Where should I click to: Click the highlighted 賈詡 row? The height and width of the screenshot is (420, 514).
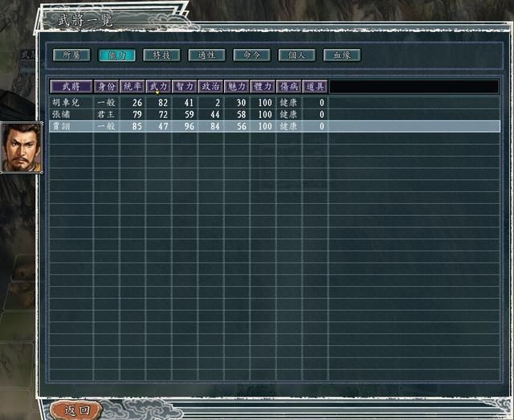66,127
